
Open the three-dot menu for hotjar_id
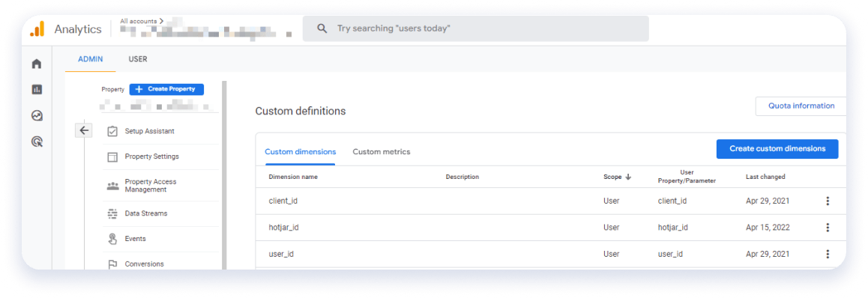click(828, 227)
